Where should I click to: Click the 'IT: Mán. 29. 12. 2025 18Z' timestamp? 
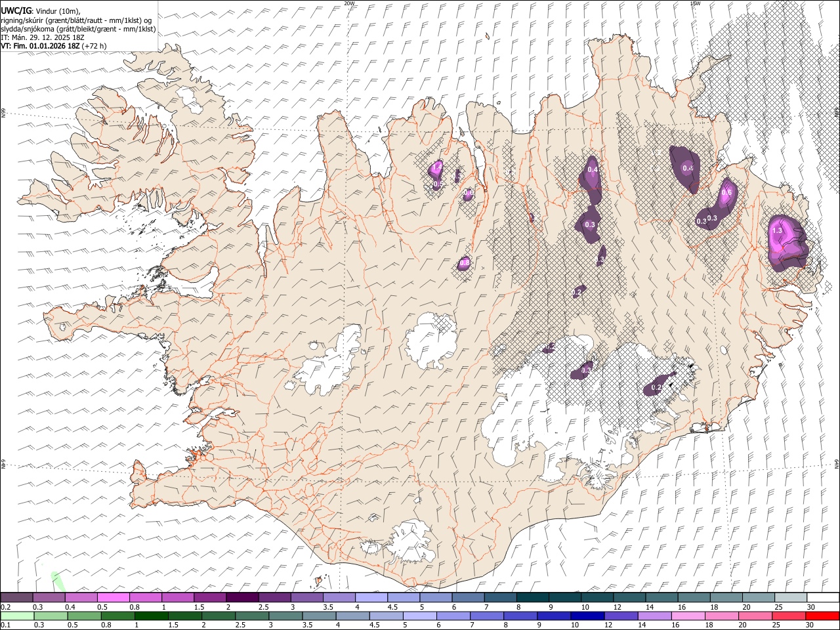43,37
